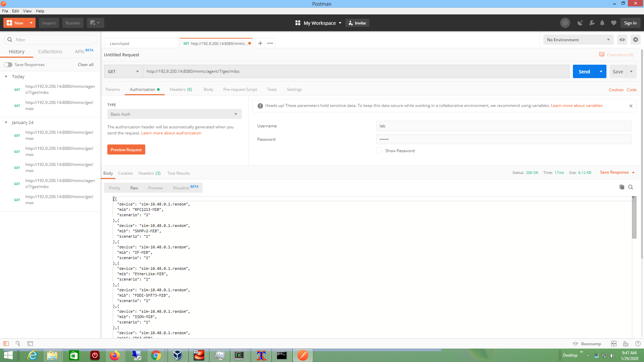Open the No Environment dropdown
This screenshot has width=644, height=362.
(x=578, y=40)
